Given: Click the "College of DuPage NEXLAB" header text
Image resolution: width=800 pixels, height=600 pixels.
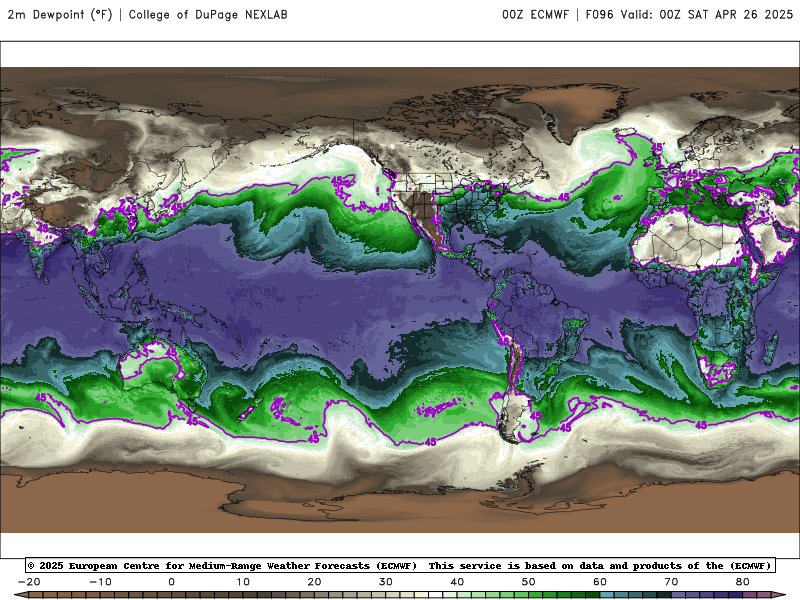Looking at the screenshot, I should 208,15.
